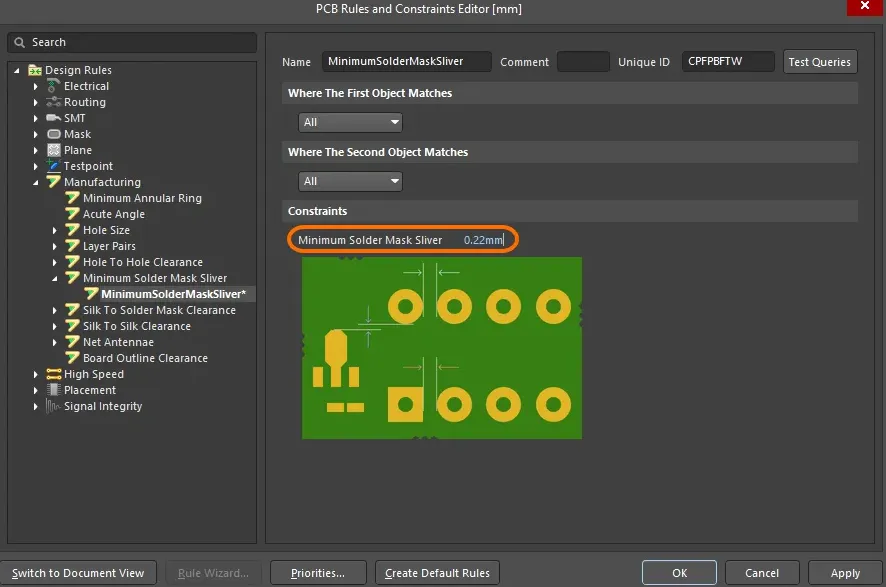Screen dimensions: 886x587
Task: Click the Layer Pairs rule icon
Action: [72, 246]
